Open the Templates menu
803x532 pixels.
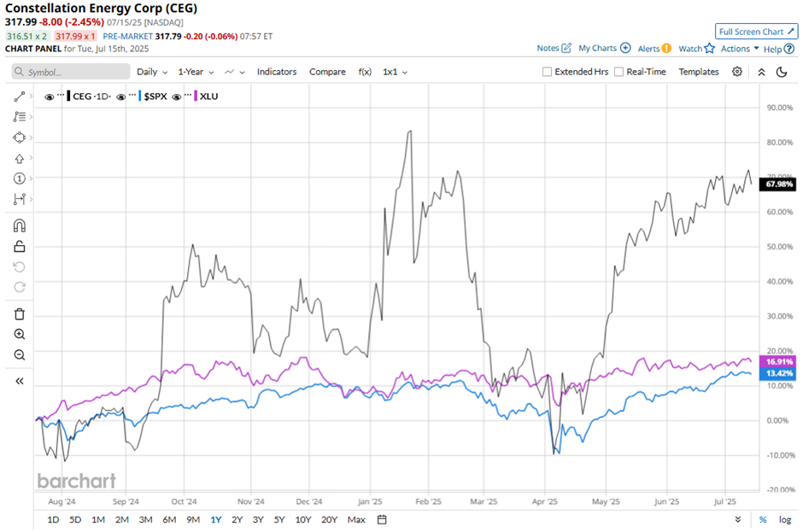point(699,72)
